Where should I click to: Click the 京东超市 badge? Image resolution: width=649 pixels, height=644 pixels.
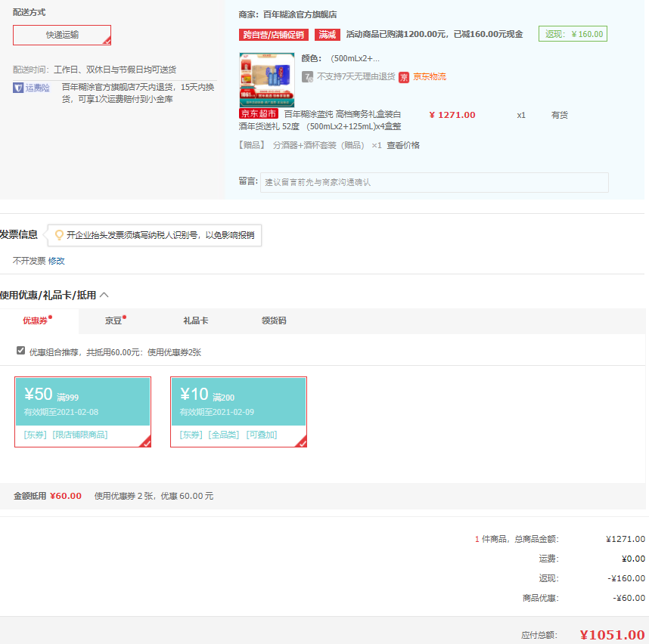point(259,113)
